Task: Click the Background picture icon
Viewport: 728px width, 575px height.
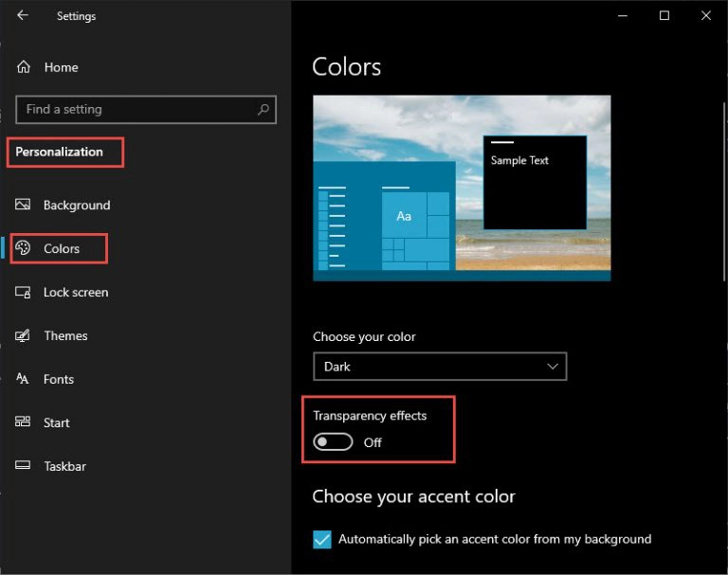Action: coord(23,205)
